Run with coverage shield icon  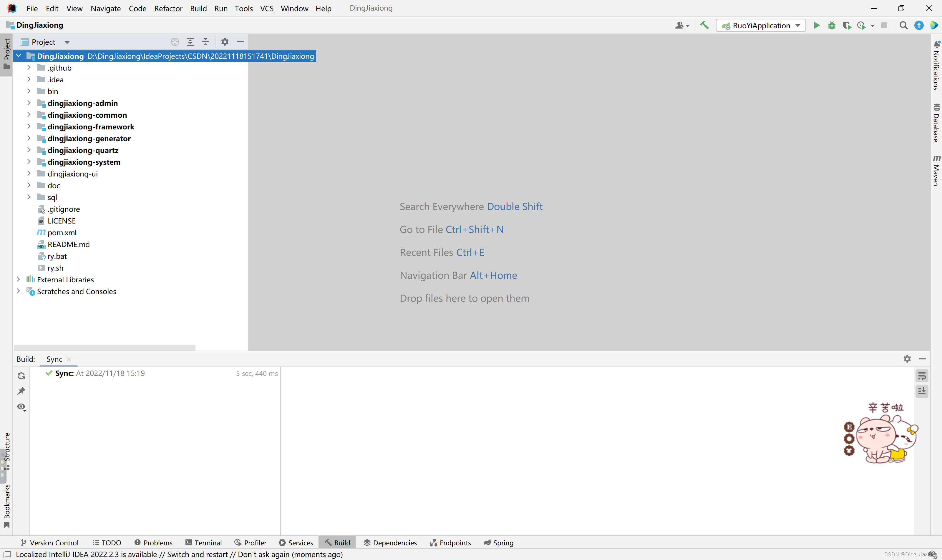click(x=847, y=25)
